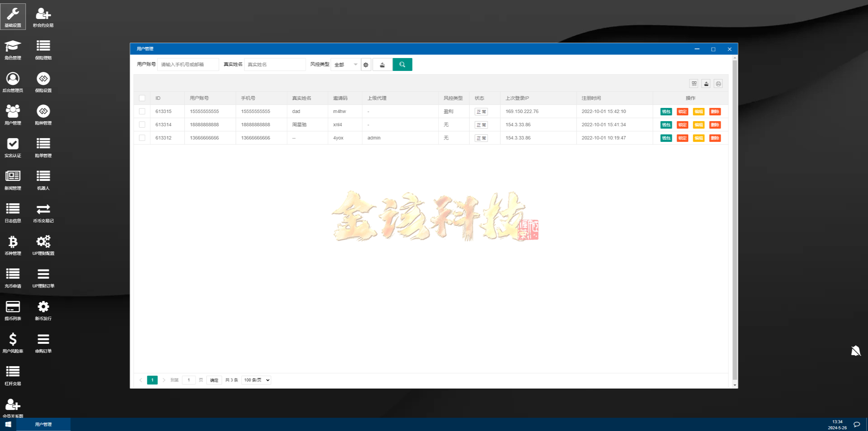This screenshot has width=868, height=431.
Task: Open 秒合约交易 desktop icon
Action: click(43, 17)
